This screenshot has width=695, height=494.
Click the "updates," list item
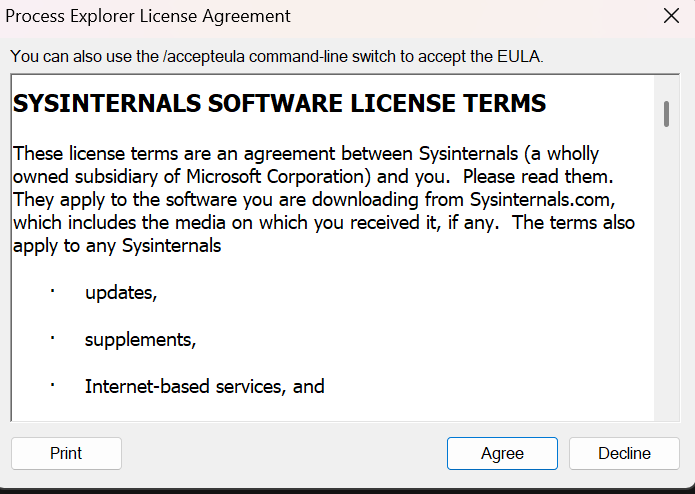pyautogui.click(x=121, y=293)
